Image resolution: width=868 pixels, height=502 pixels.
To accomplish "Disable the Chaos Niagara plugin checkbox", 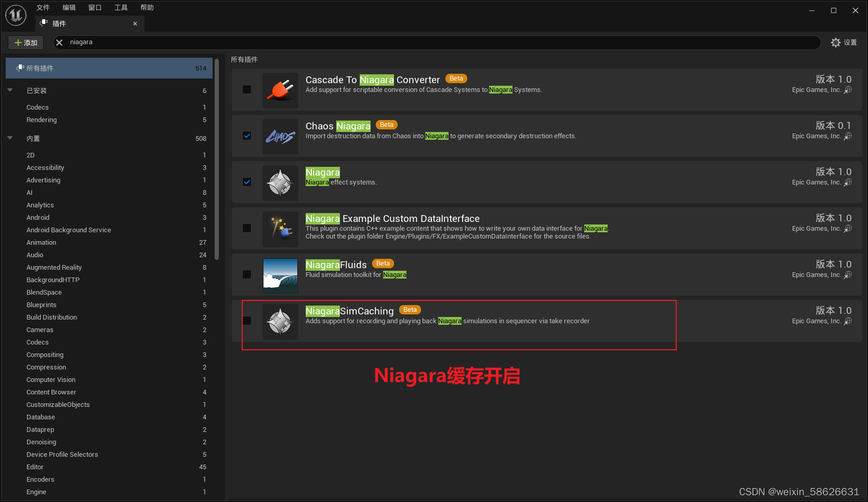I will (x=246, y=136).
